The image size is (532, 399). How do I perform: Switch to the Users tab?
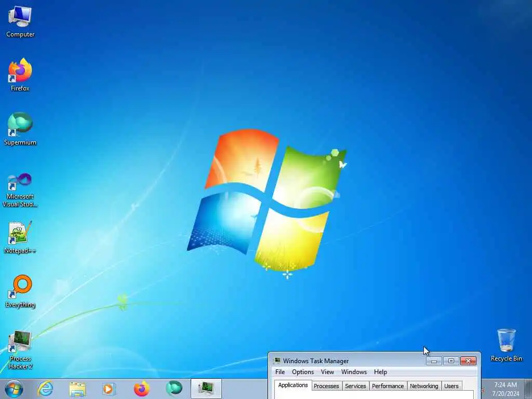point(451,386)
